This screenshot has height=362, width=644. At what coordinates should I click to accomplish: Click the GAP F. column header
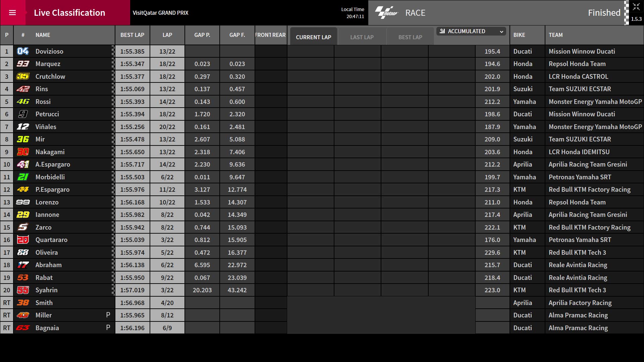tap(237, 35)
